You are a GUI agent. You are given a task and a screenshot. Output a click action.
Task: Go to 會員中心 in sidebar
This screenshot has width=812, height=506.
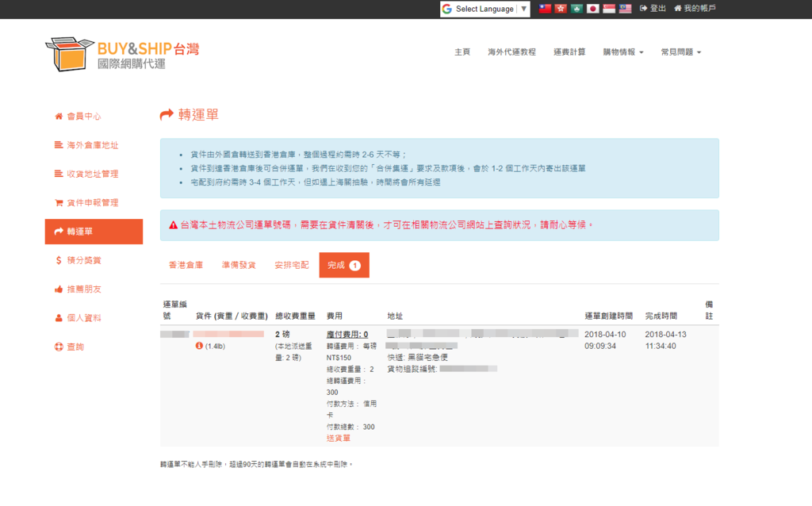coord(83,117)
